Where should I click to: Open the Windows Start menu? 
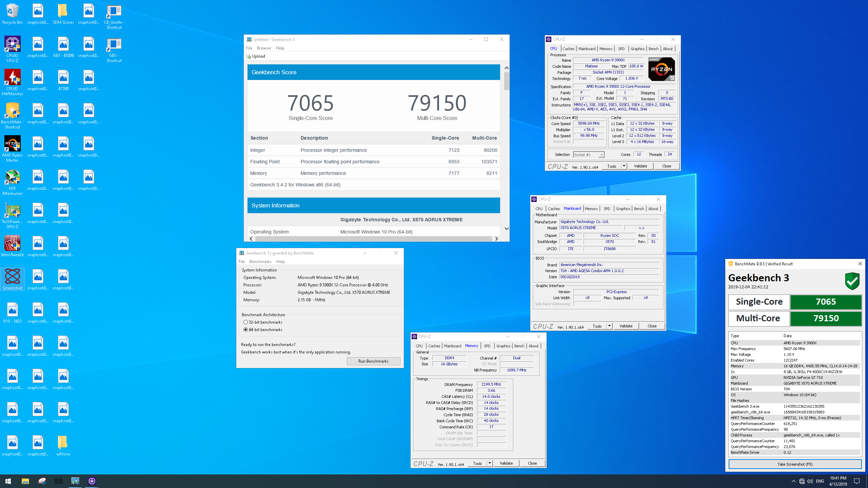click(x=8, y=481)
